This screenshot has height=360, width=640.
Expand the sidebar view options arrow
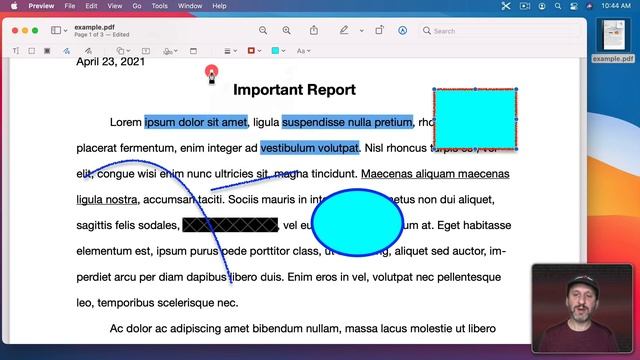65,31
